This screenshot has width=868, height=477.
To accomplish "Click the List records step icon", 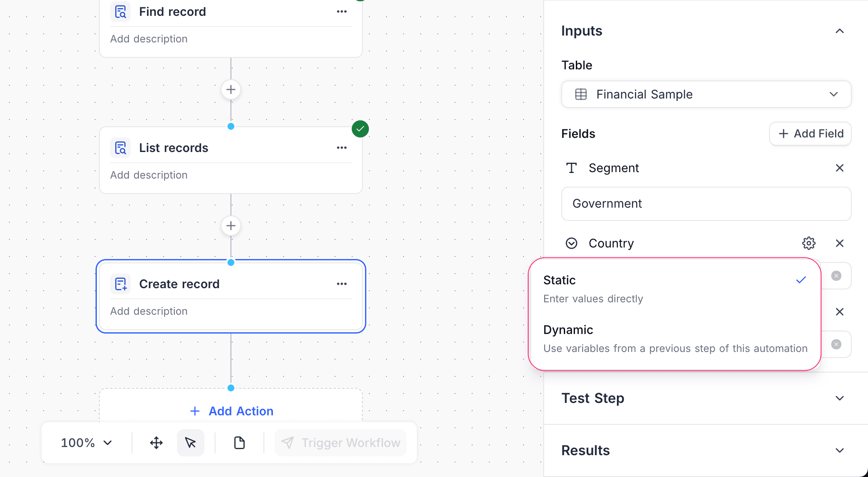I will (x=120, y=147).
